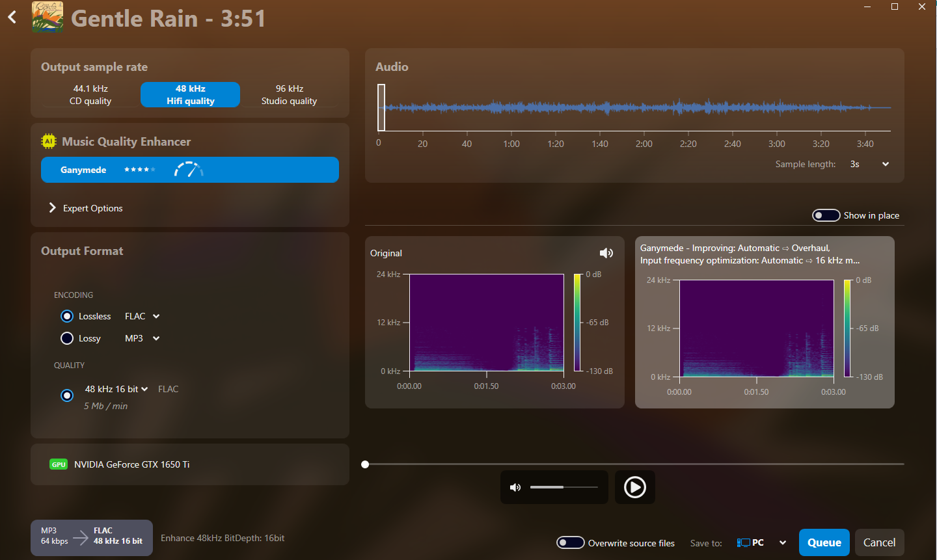Select 44.1 kHz CD quality sample rate

click(91, 94)
